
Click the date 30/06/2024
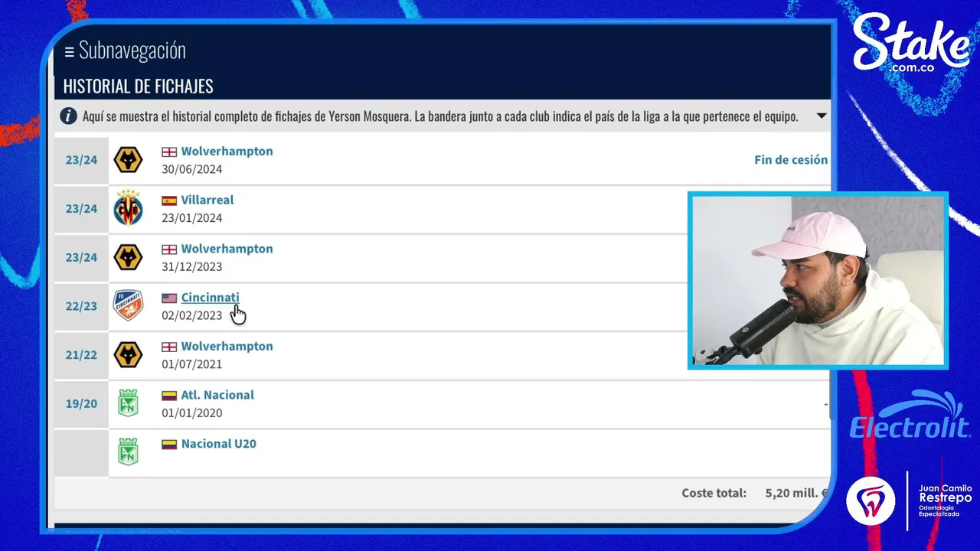pyautogui.click(x=191, y=169)
